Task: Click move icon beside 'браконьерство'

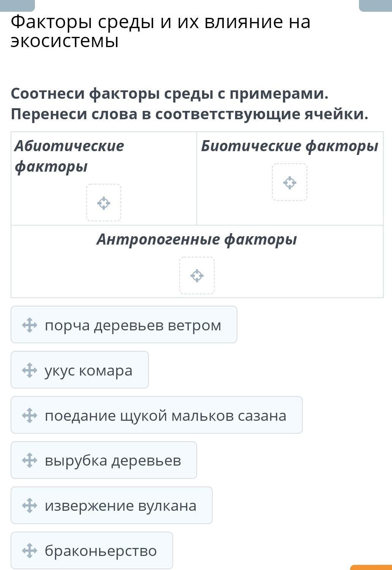Action: [x=30, y=551]
